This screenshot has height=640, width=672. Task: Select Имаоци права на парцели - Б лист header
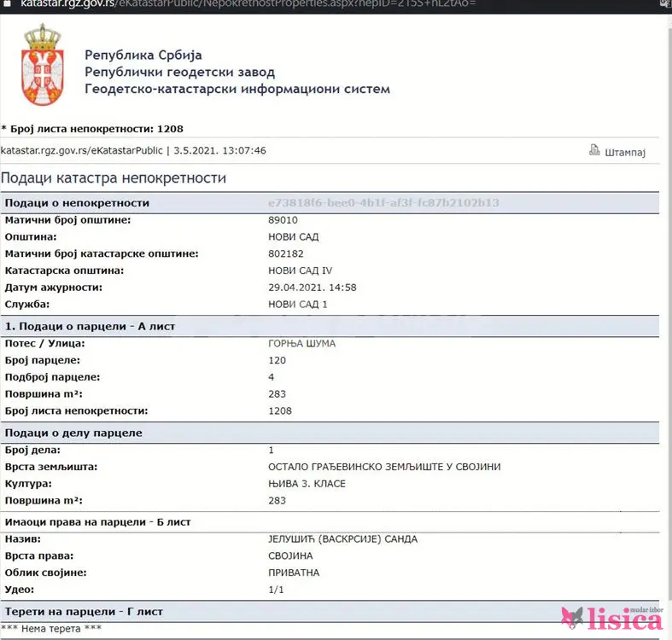pyautogui.click(x=97, y=521)
